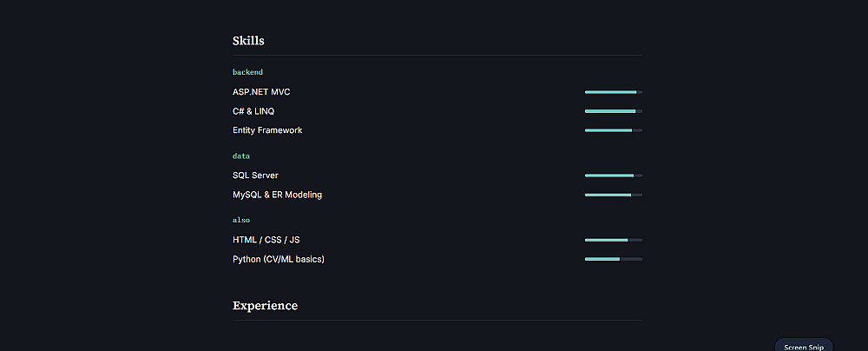
Task: Select the Entity Framework skill text
Action: (267, 130)
